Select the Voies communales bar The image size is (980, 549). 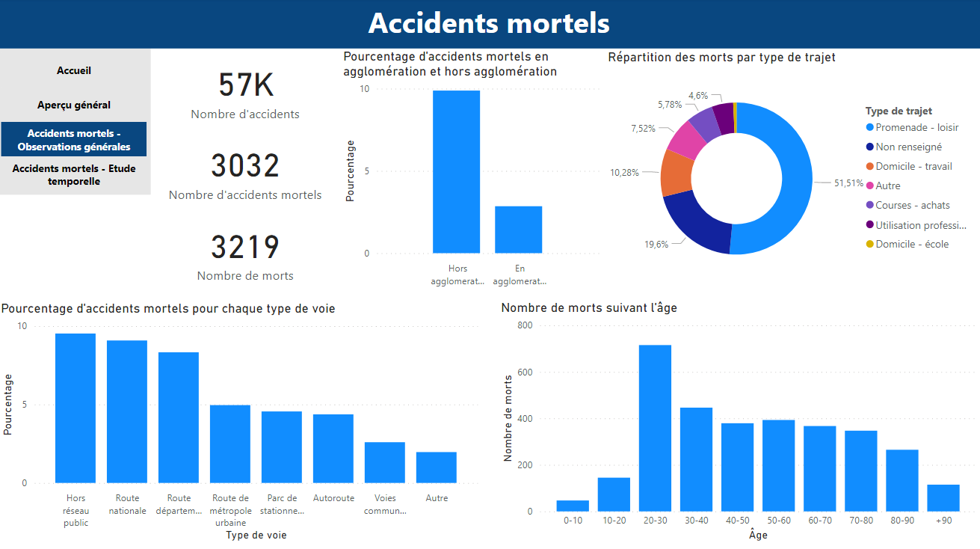385,462
